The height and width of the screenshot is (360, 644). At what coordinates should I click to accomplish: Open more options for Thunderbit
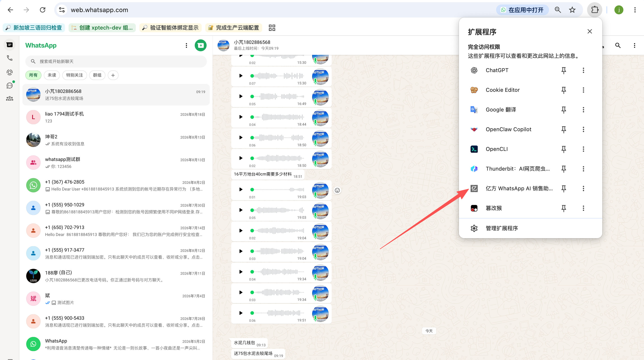point(583,169)
